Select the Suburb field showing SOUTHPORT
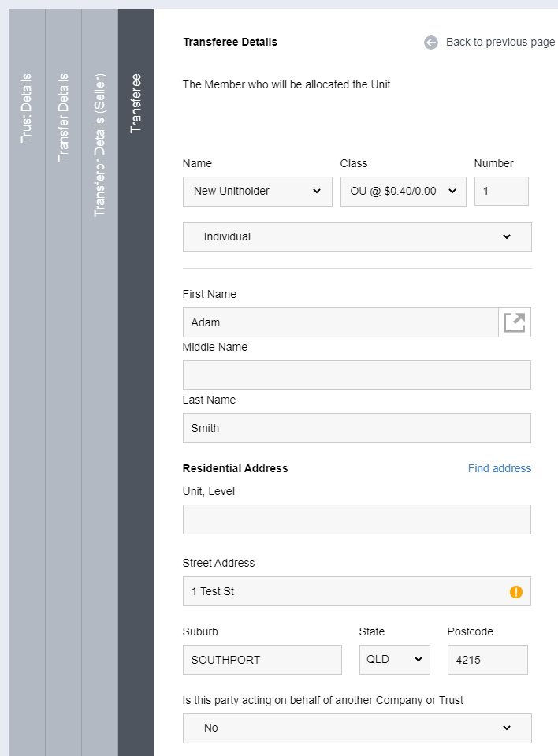 click(x=262, y=660)
